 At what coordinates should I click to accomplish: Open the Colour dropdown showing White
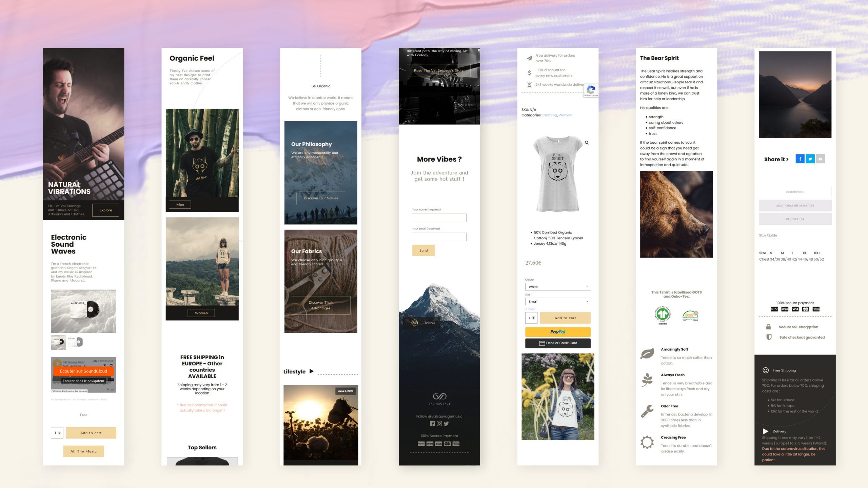[x=557, y=287]
